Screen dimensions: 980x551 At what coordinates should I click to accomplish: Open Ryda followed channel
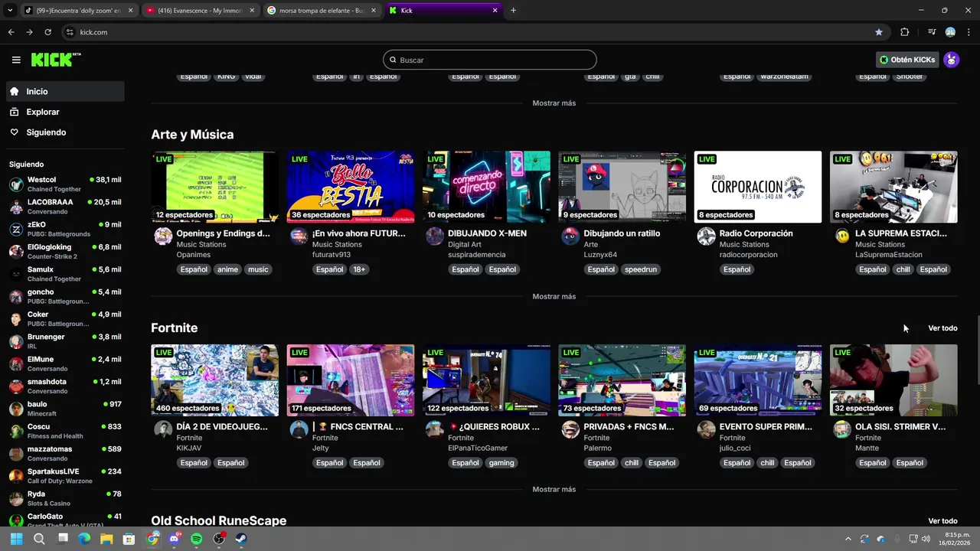(x=65, y=498)
